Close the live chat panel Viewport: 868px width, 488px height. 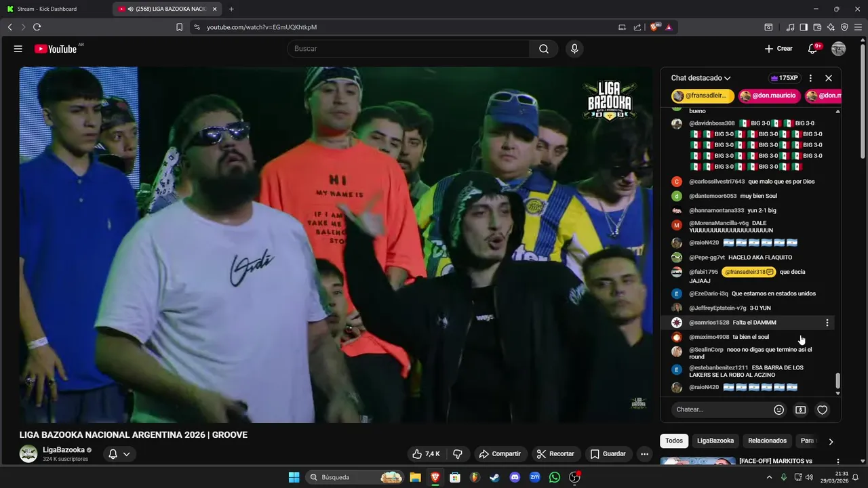(x=829, y=78)
